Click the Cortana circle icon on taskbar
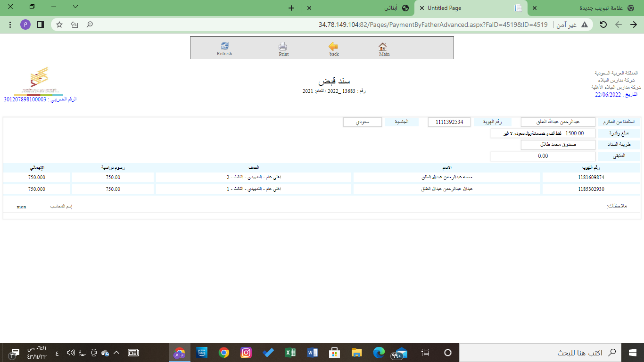Screen dimensions: 644x362 pos(448,352)
